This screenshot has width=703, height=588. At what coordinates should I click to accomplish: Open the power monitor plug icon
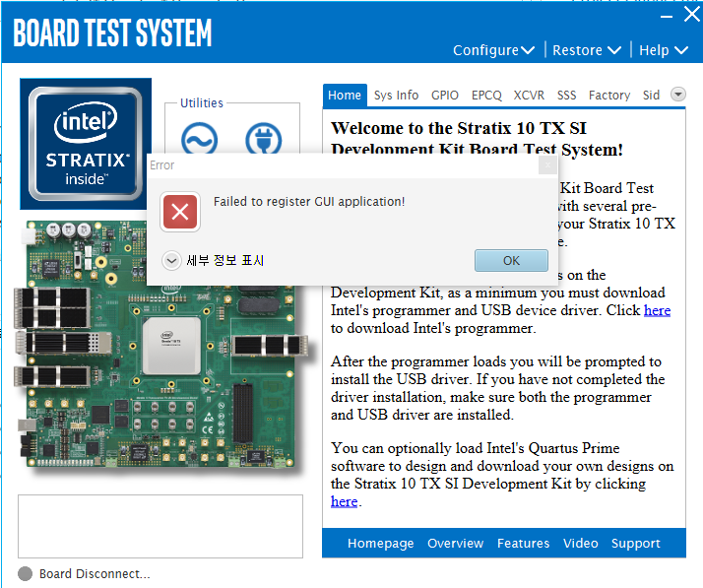click(264, 139)
